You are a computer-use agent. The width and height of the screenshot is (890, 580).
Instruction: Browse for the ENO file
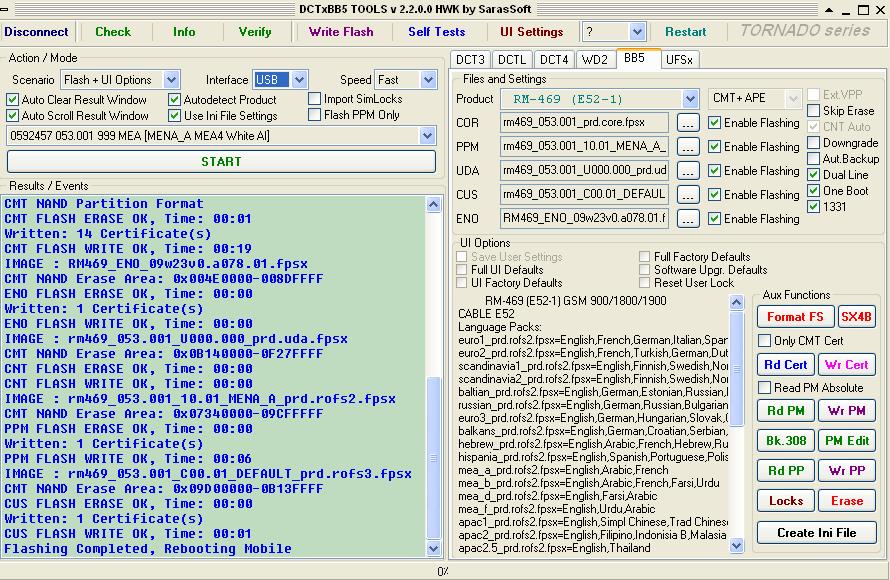(x=688, y=218)
